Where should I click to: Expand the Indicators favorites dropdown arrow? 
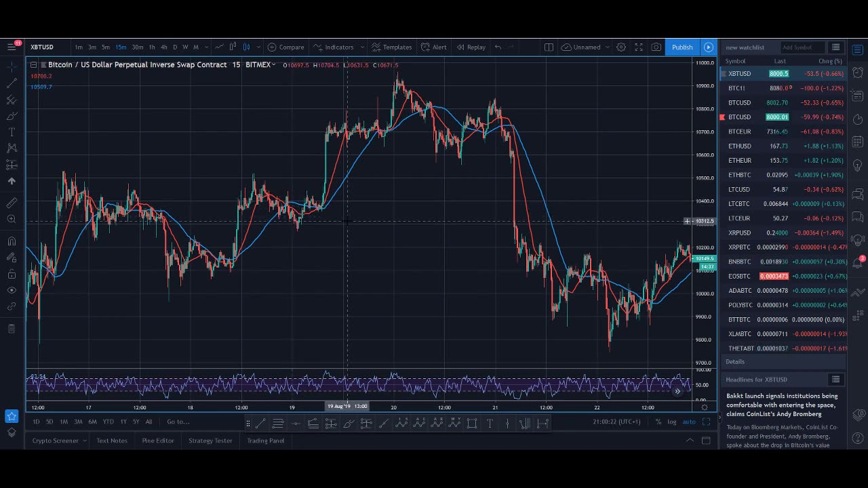tap(361, 47)
